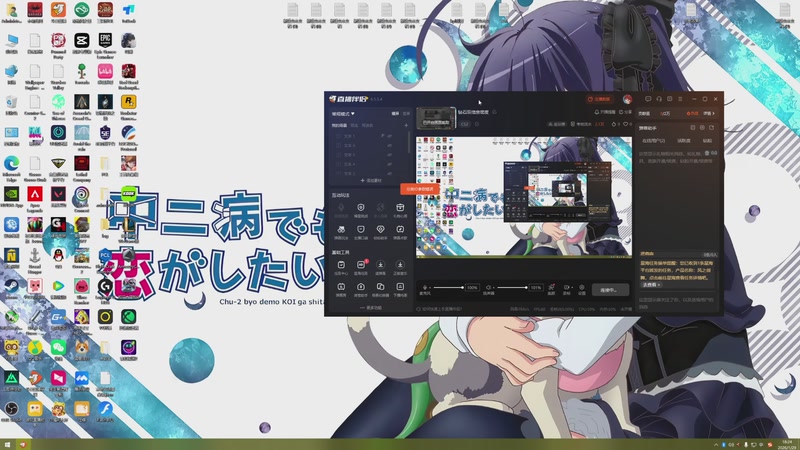Click the 去查看 view button in notice
This screenshot has height=450, width=800.
click(x=651, y=285)
